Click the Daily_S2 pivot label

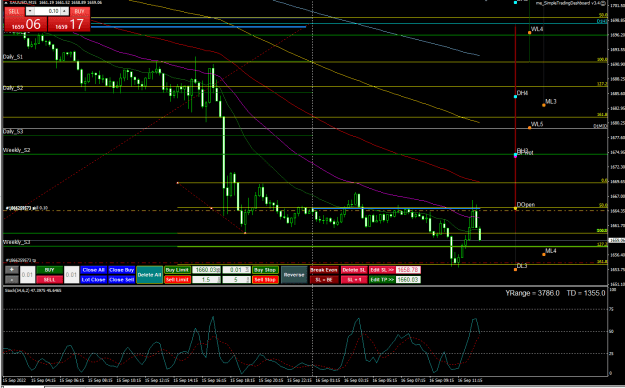[13, 88]
